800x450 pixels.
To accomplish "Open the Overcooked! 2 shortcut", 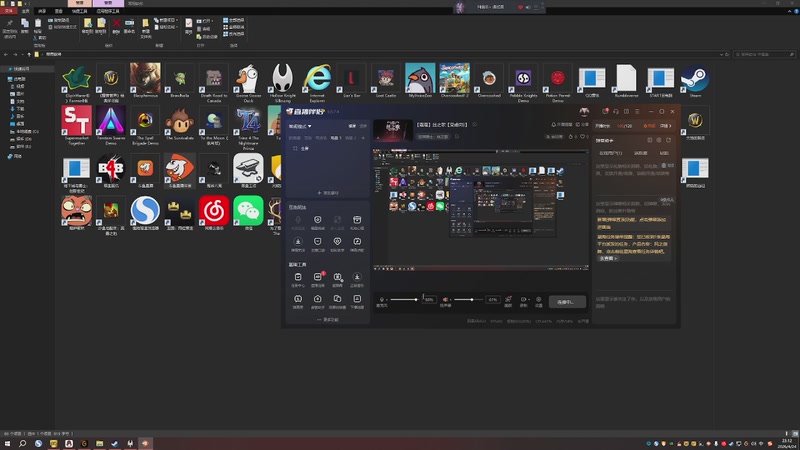I will (x=454, y=81).
